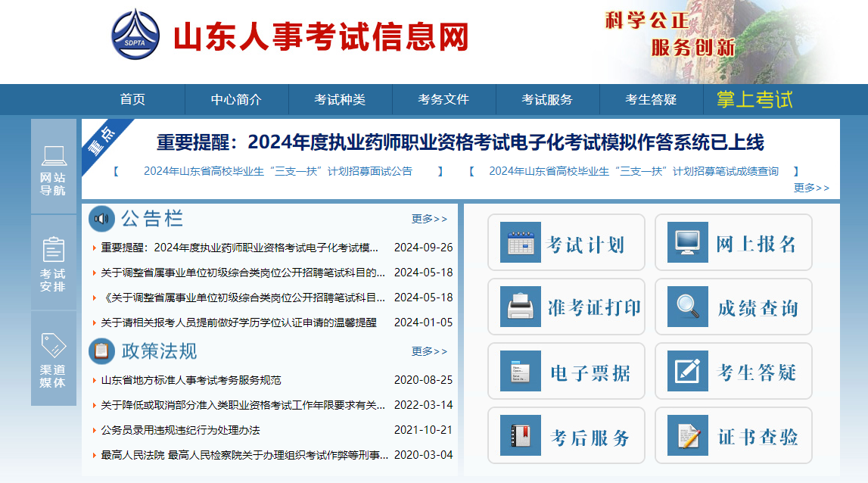Open 三支一扶计划招募面试公告 link
This screenshot has height=483, width=868.
[x=278, y=171]
